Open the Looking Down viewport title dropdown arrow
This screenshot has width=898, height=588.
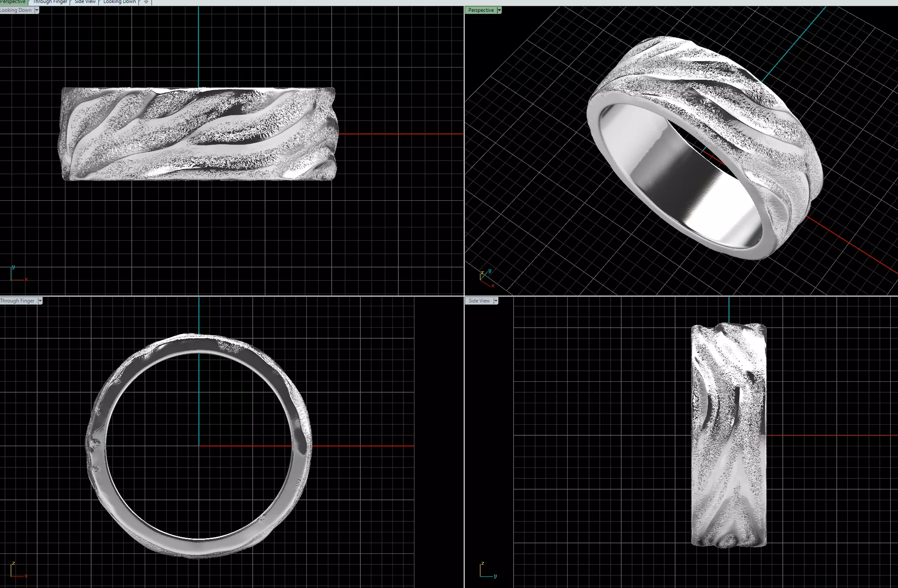pos(37,10)
